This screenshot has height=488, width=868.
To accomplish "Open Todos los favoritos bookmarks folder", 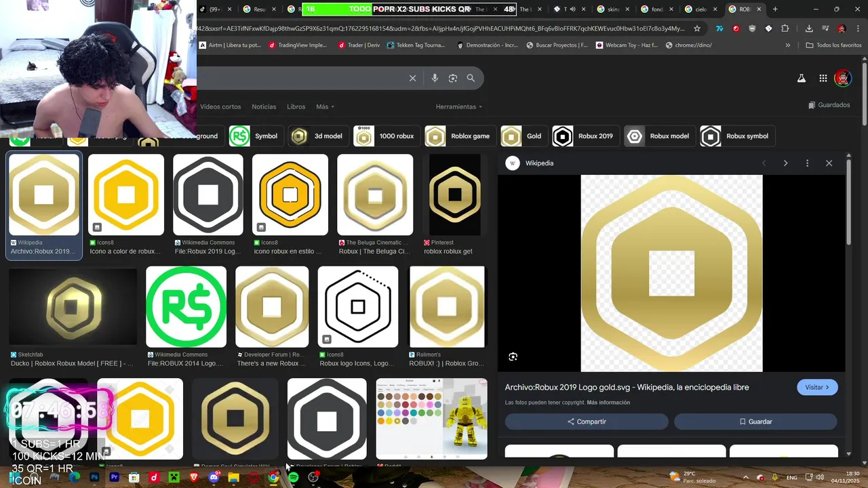I will click(833, 45).
